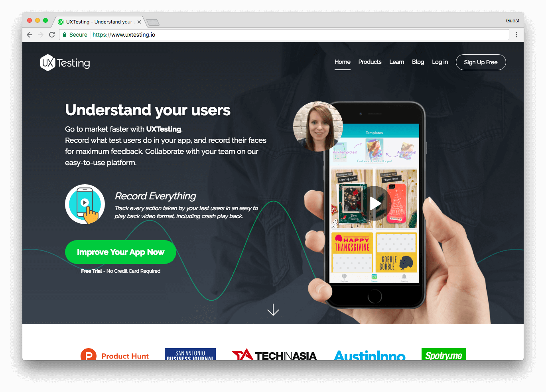Close the UXTesting browser tab
Image resolution: width=546 pixels, height=392 pixels.
coord(139,22)
